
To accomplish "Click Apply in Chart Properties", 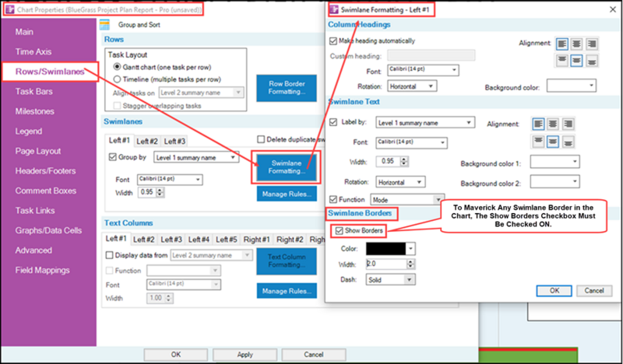I will pos(245,355).
